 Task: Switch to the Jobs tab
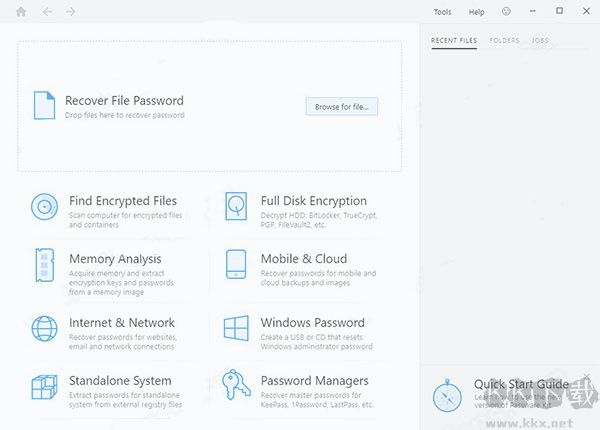(540, 41)
